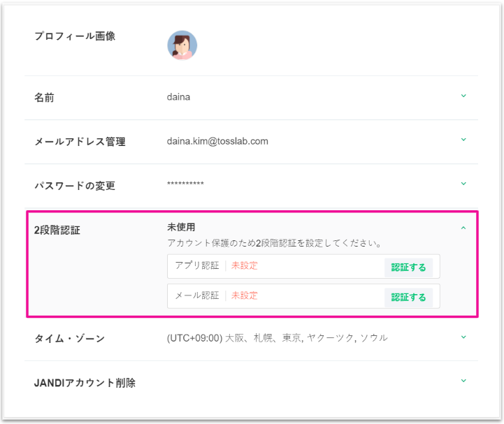Expand the タイム・ゾーン row chevron
Screen dimensions: 504x424
463,338
